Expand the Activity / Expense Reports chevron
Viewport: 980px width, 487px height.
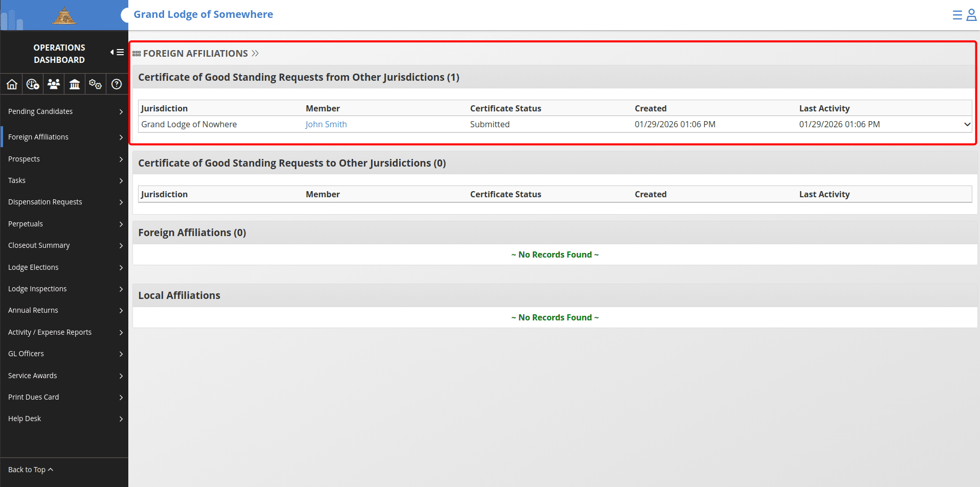[x=121, y=332]
